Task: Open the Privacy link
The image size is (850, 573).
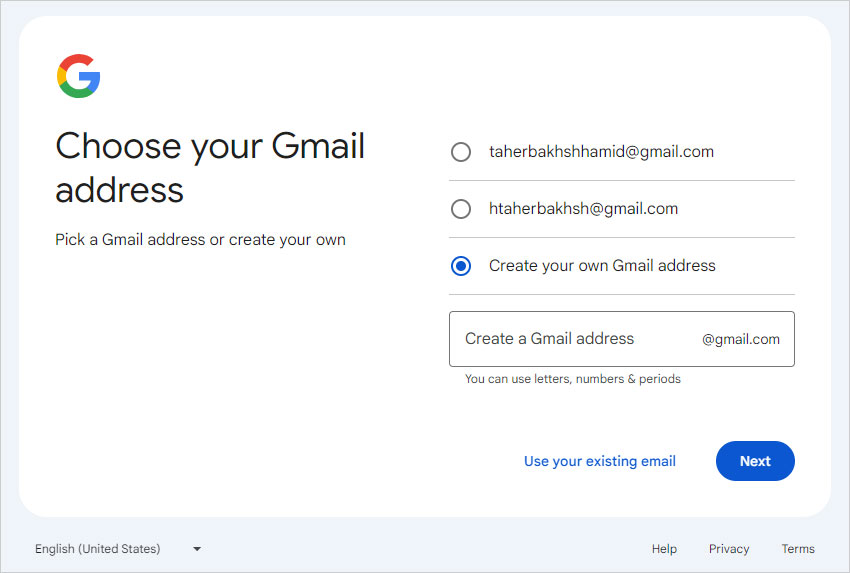Action: (x=729, y=549)
